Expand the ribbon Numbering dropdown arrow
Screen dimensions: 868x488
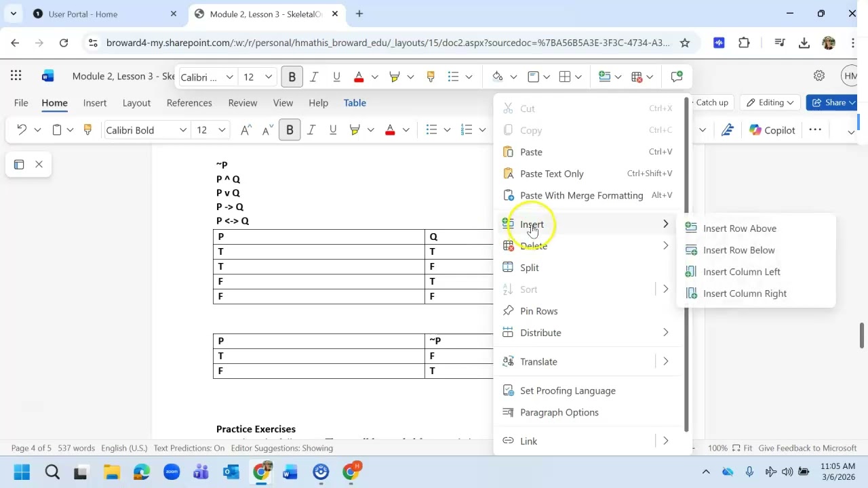(x=482, y=130)
